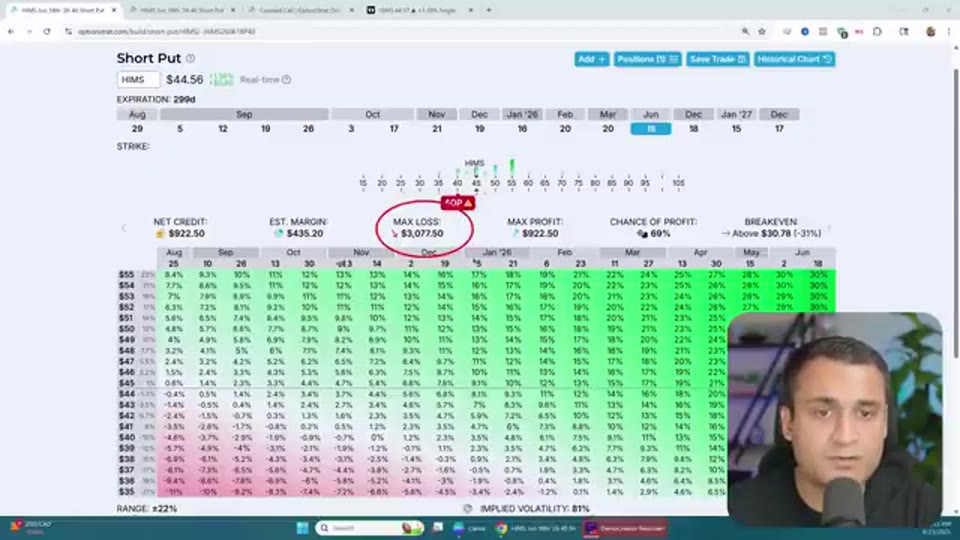Screen dimensions: 960x540
Task: Open Chrome three-dot menu
Action: click(948, 32)
